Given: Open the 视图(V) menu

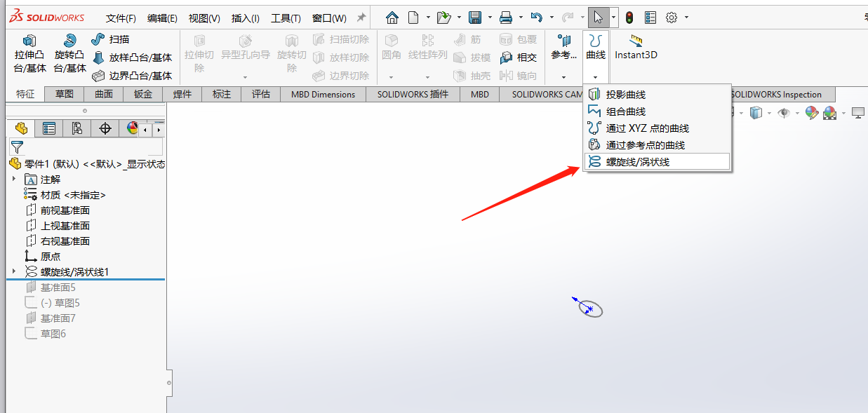Looking at the screenshot, I should point(204,18).
